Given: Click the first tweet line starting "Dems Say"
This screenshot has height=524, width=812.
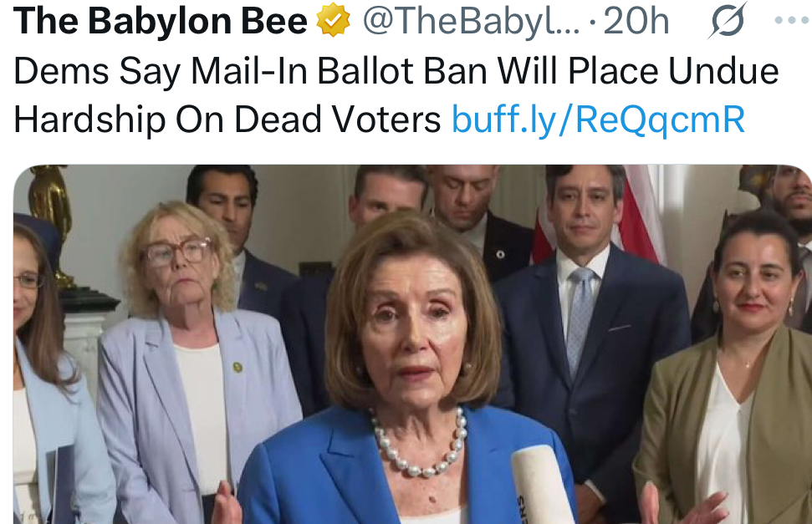Looking at the screenshot, I should [396, 70].
